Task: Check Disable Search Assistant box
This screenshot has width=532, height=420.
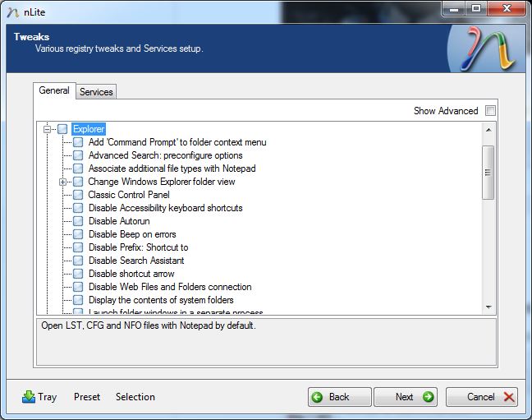Action: (x=78, y=261)
